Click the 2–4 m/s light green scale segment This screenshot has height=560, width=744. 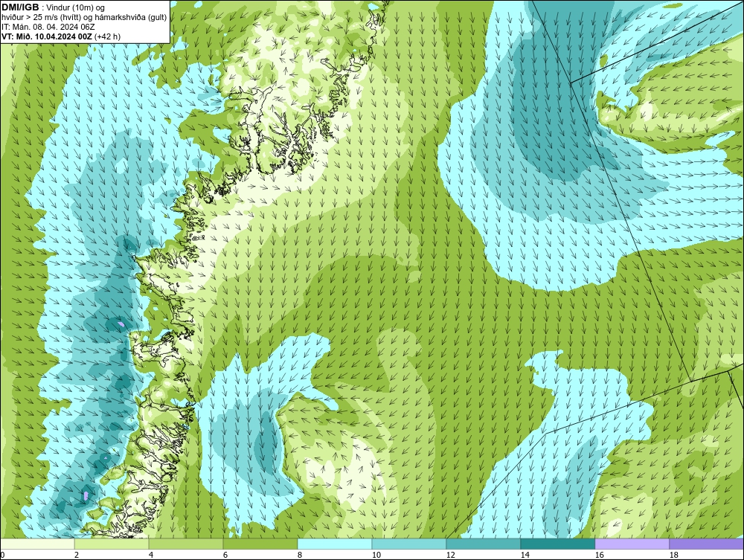[112, 544]
